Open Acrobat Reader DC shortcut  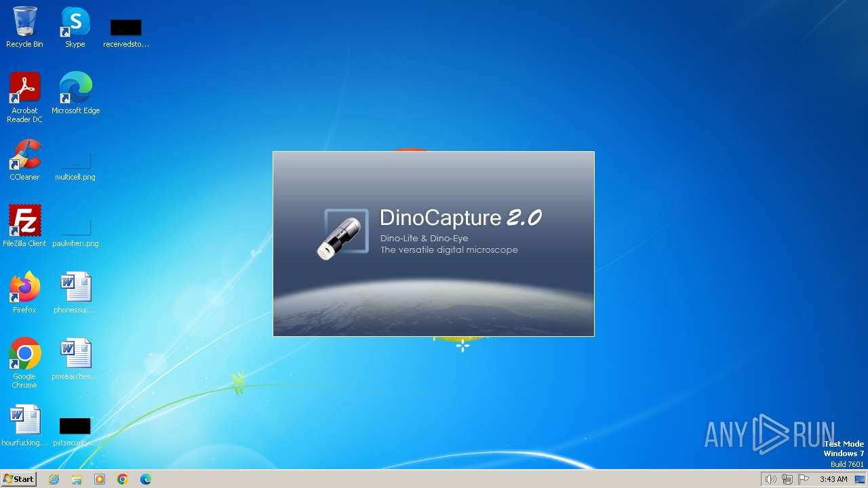pyautogui.click(x=24, y=98)
